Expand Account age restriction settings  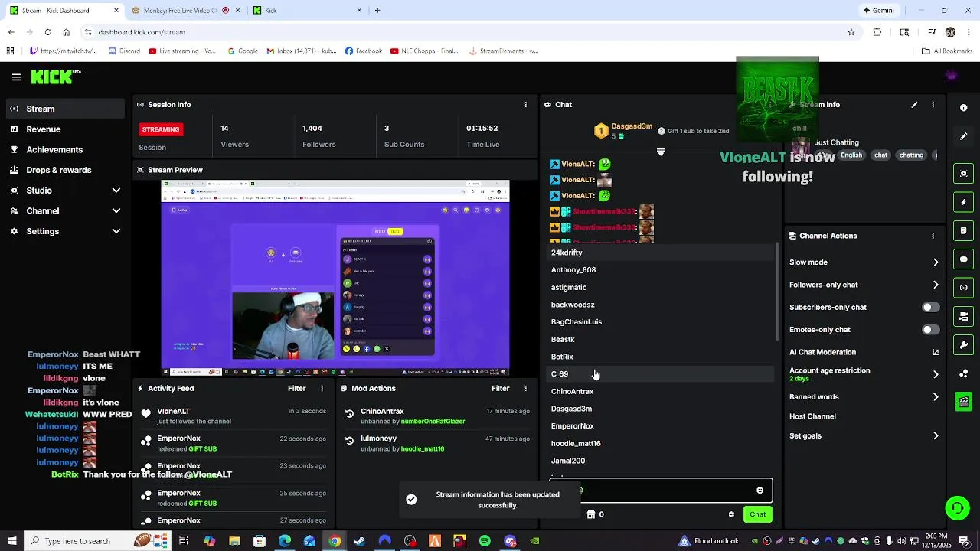click(x=864, y=374)
